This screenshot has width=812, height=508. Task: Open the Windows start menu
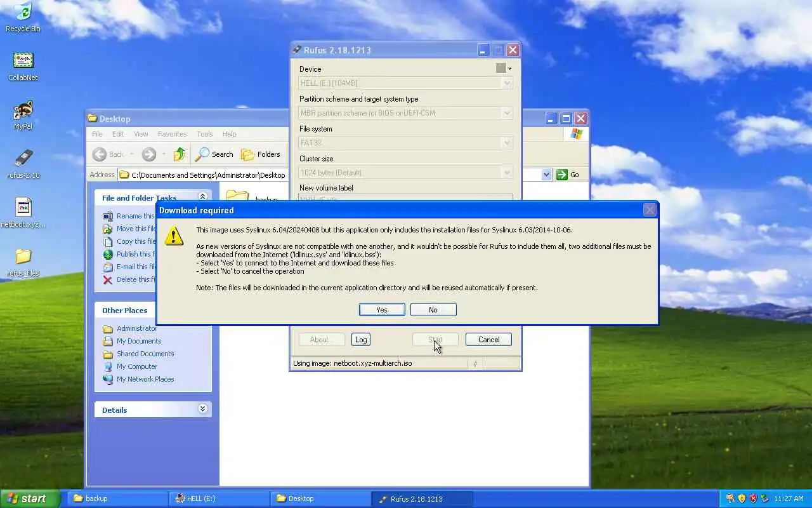(x=30, y=498)
